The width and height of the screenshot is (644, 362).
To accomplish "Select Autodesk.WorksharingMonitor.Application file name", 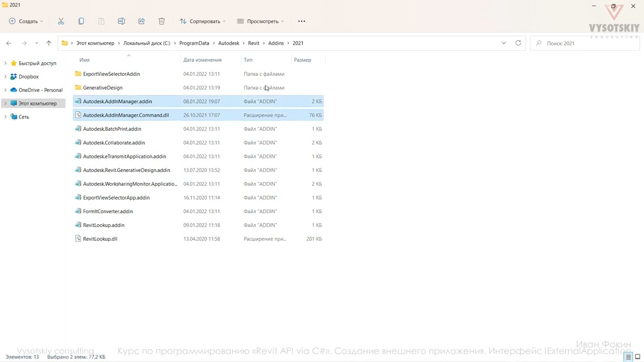I will click(130, 184).
